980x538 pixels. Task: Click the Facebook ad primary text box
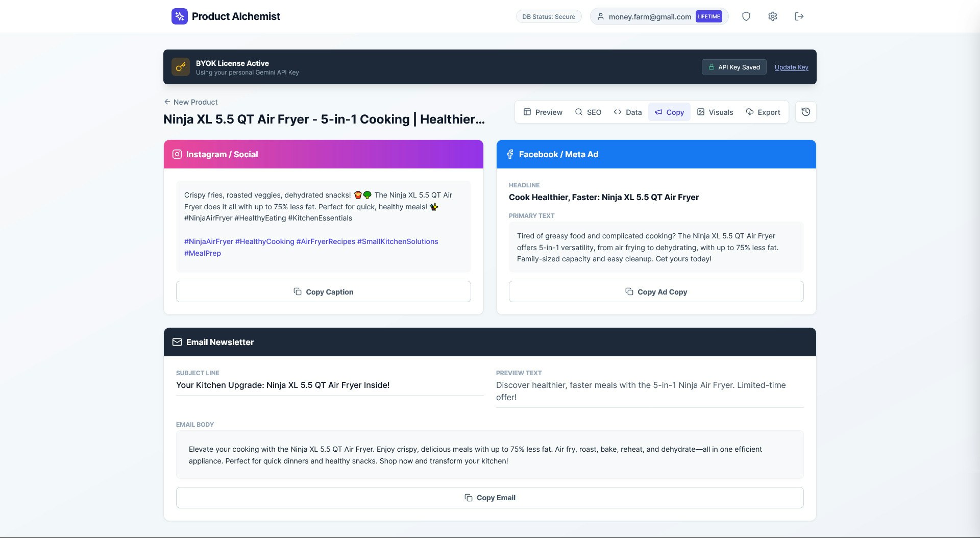pos(656,247)
